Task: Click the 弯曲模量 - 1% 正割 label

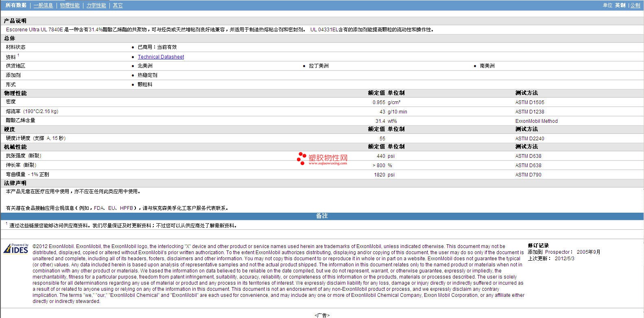Action: [x=27, y=174]
